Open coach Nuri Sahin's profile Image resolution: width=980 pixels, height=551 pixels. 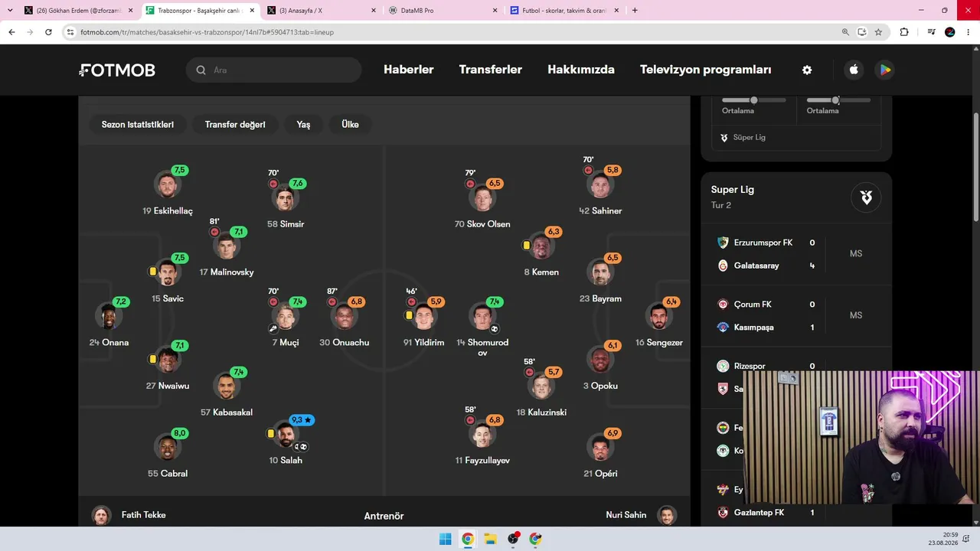(641, 515)
